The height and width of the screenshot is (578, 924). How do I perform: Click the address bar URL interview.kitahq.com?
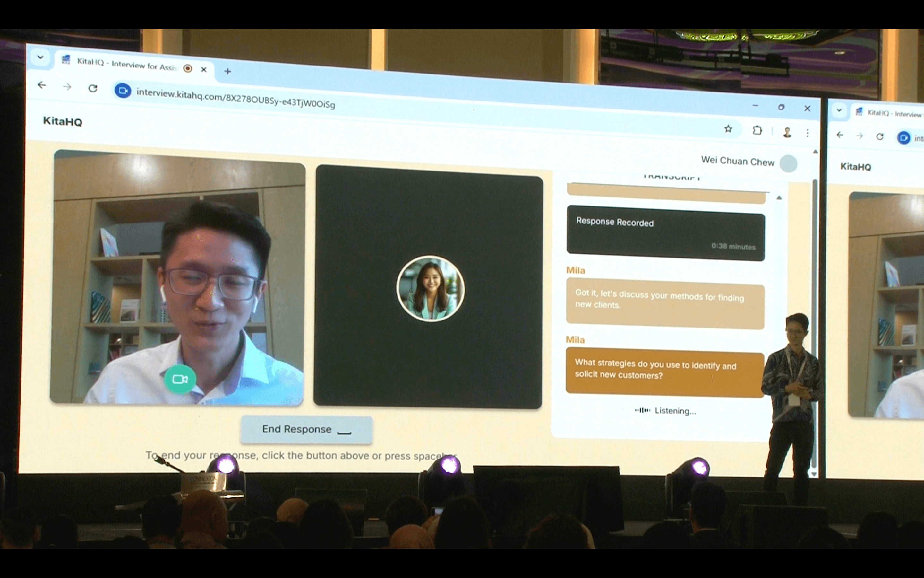(235, 98)
